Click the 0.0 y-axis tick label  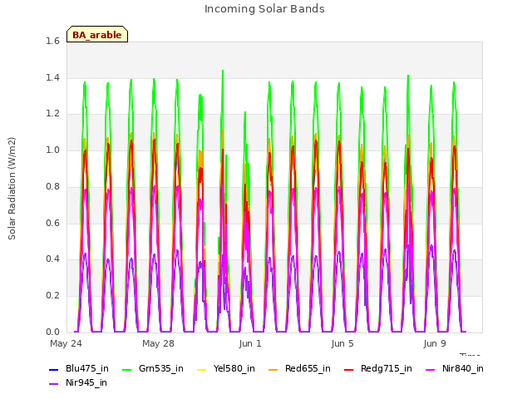pyautogui.click(x=52, y=332)
